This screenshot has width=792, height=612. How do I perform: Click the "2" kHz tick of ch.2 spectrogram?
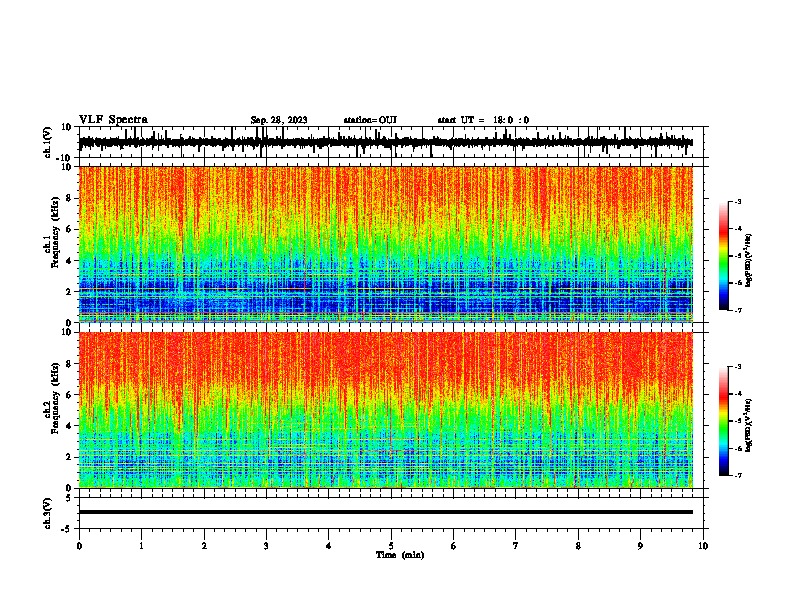(69, 457)
